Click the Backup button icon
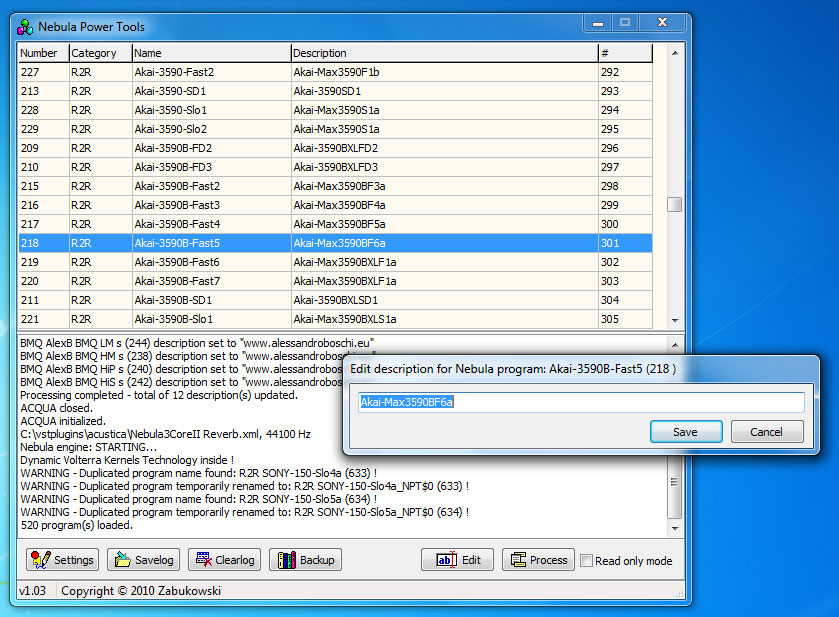 284,560
